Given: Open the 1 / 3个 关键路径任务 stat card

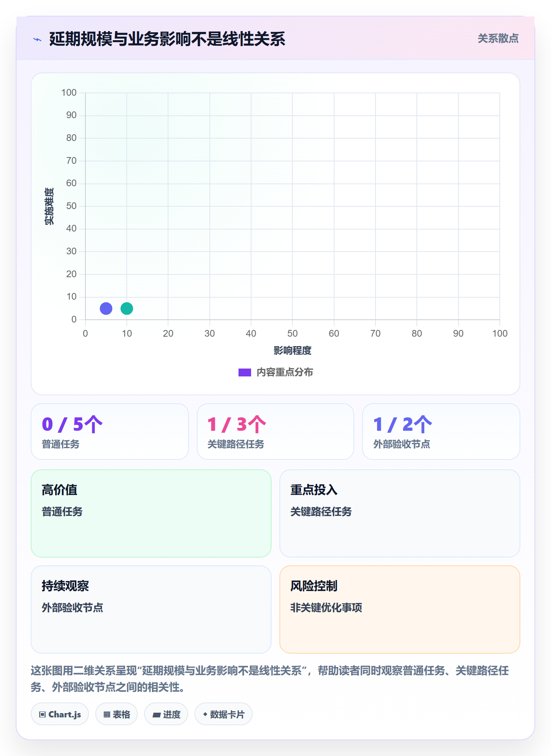Looking at the screenshot, I should click(275, 432).
